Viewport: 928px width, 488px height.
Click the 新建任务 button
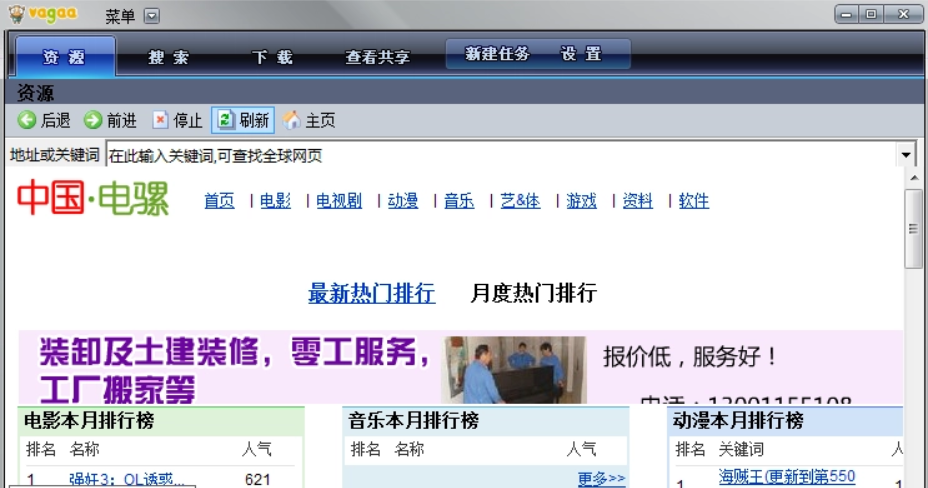[497, 54]
